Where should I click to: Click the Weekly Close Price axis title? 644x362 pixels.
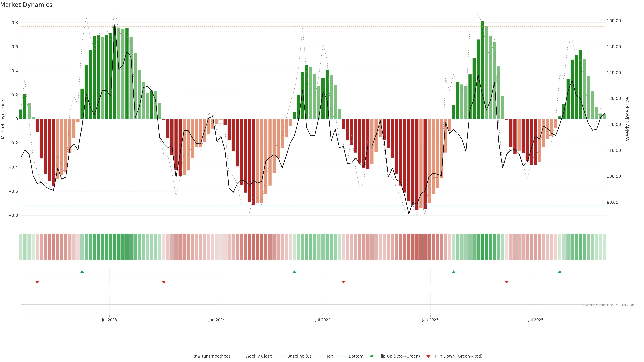click(628, 119)
